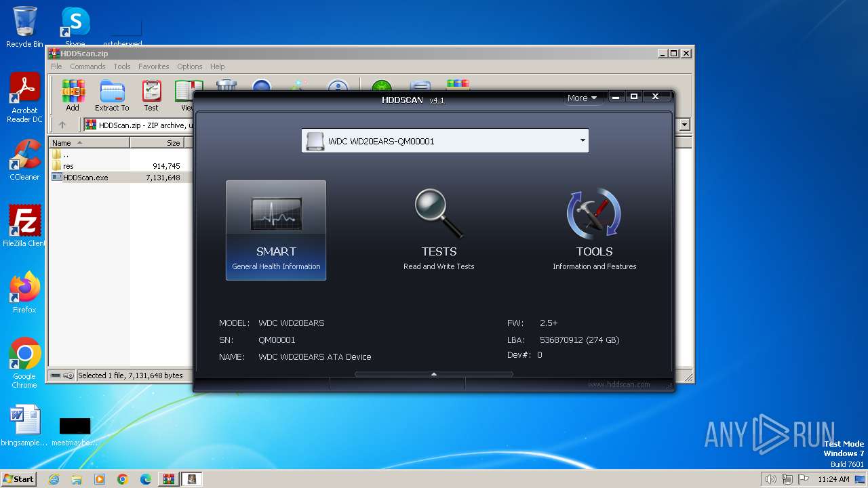
Task: Open the File menu in WinRAR
Action: click(x=56, y=66)
